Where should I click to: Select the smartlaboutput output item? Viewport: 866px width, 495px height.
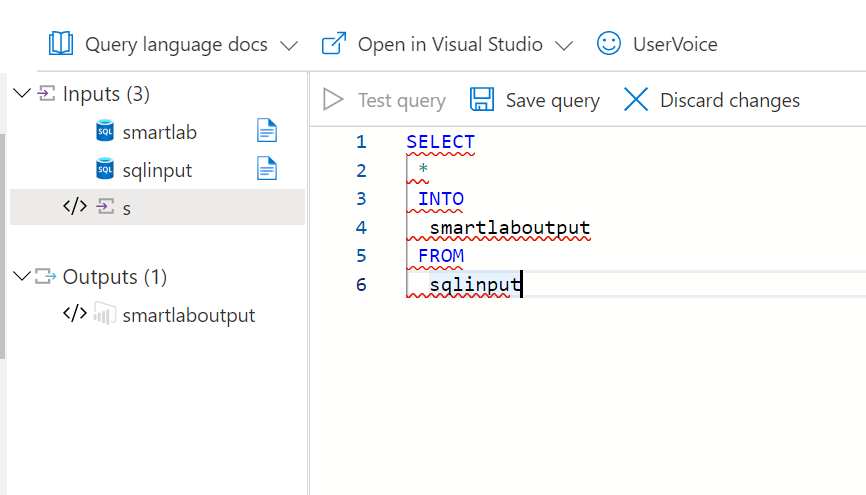click(x=188, y=315)
